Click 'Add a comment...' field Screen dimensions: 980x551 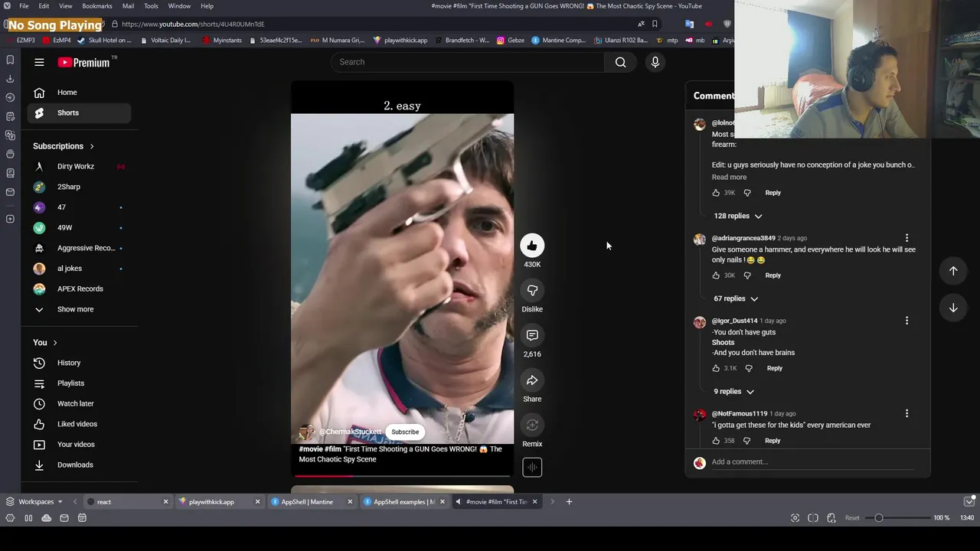point(812,462)
